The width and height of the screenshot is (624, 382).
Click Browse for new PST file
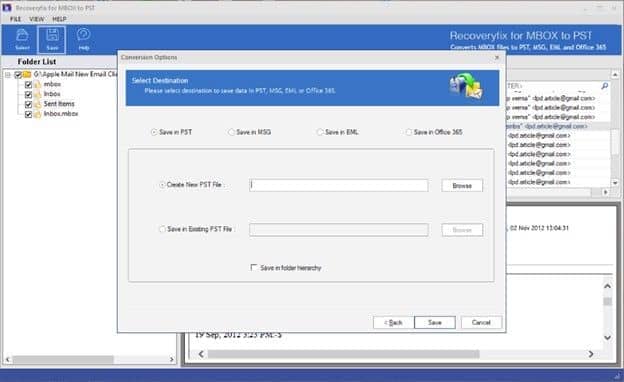[462, 185]
